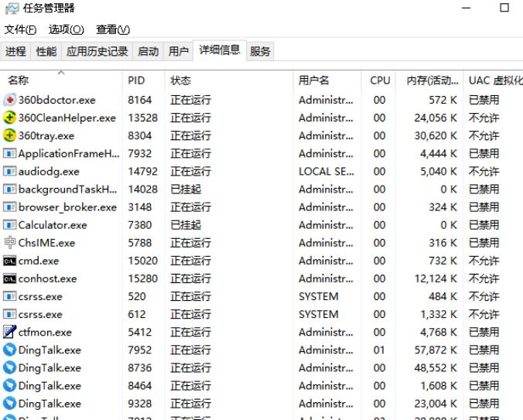Image resolution: width=523 pixels, height=420 pixels.
Task: Click the 360tray.exe process icon
Action: [10, 135]
